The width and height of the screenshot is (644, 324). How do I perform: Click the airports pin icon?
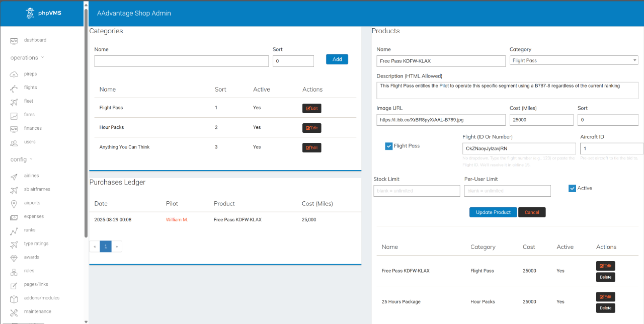pyautogui.click(x=14, y=203)
